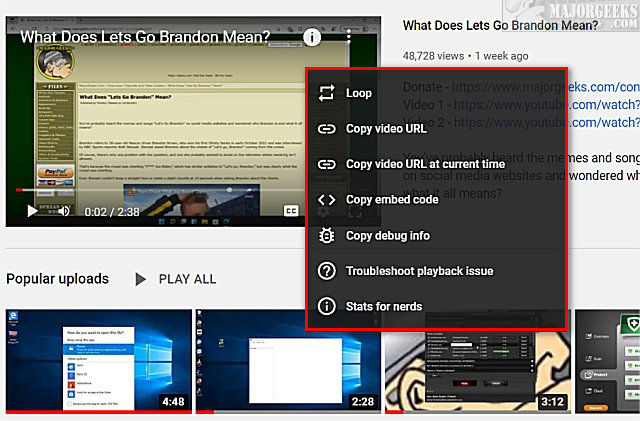Toggle closed captions CC button
The width and height of the screenshot is (640, 421).
tap(291, 211)
